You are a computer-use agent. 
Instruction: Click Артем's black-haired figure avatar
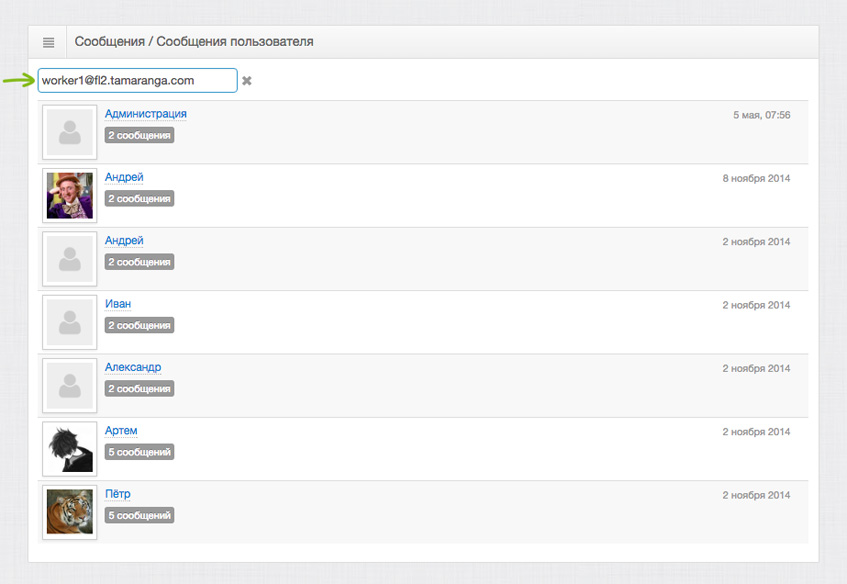point(70,449)
